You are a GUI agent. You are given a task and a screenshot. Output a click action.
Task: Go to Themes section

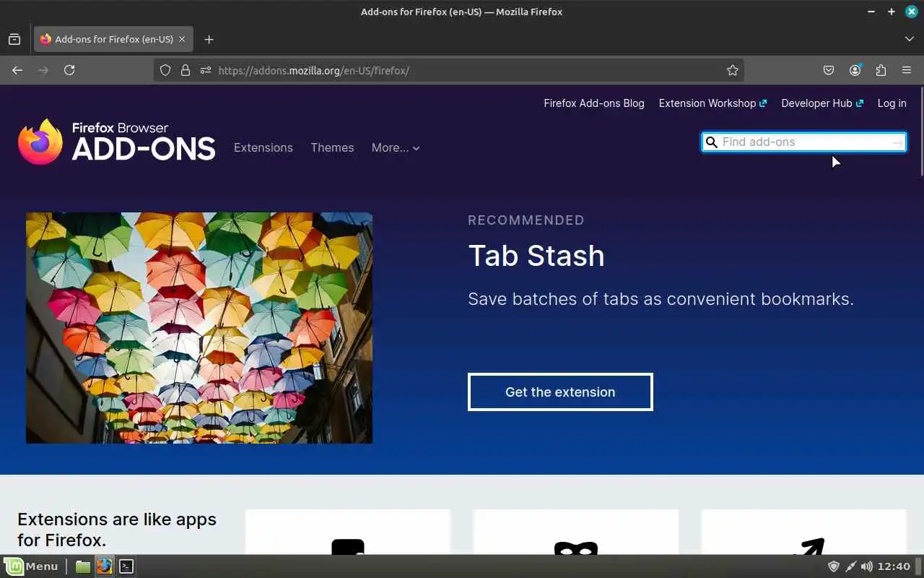point(332,147)
